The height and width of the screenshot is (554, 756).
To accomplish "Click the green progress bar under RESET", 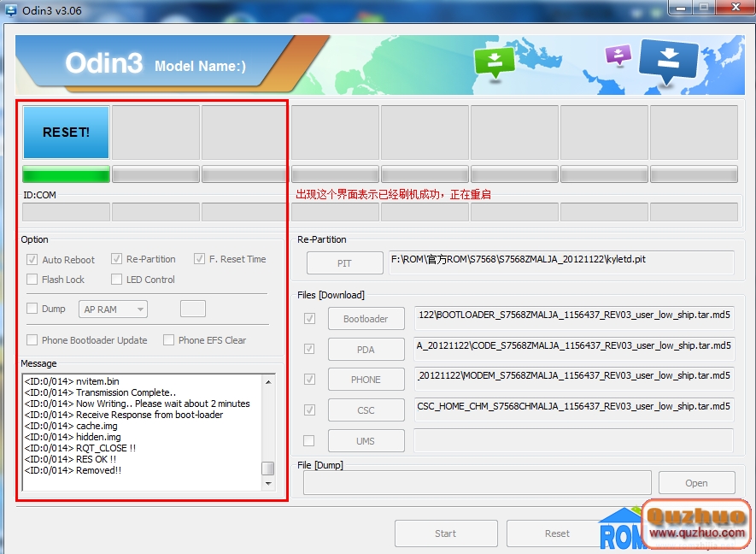I will tap(66, 174).
